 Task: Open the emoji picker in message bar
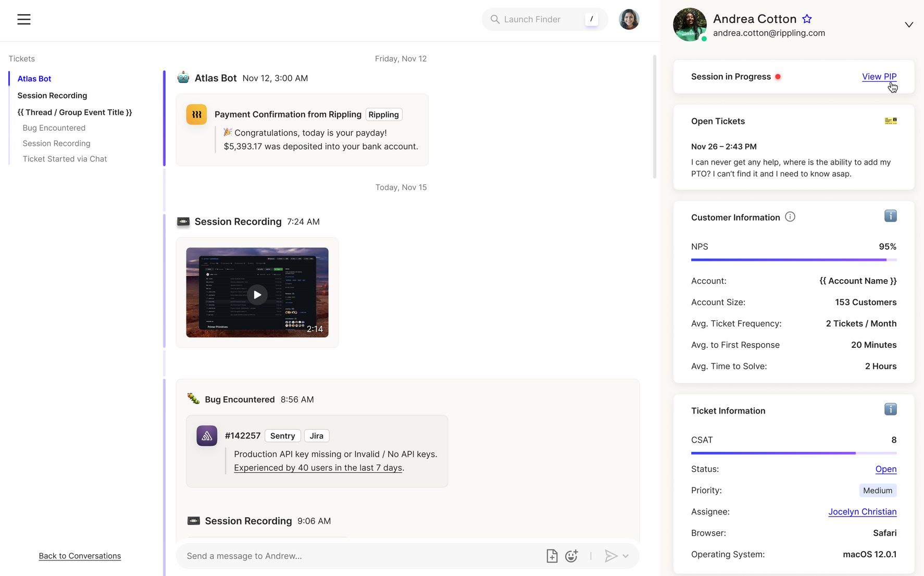pyautogui.click(x=571, y=556)
